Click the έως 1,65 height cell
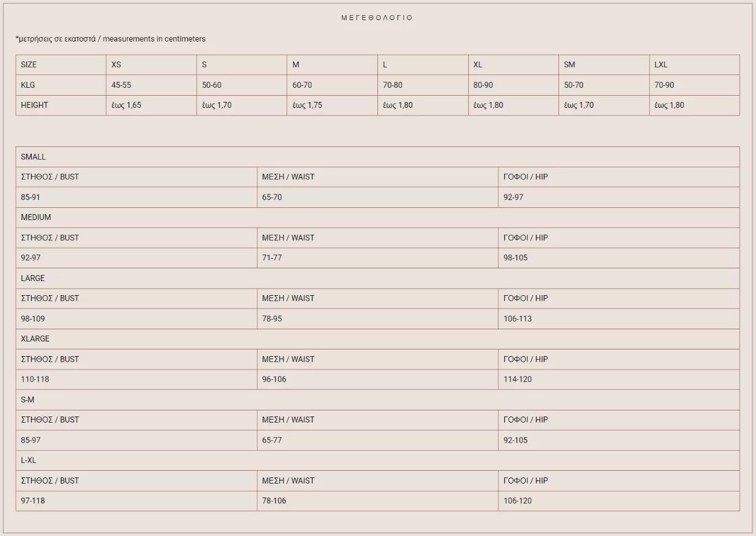Image resolution: width=756 pixels, height=536 pixels. tap(126, 105)
